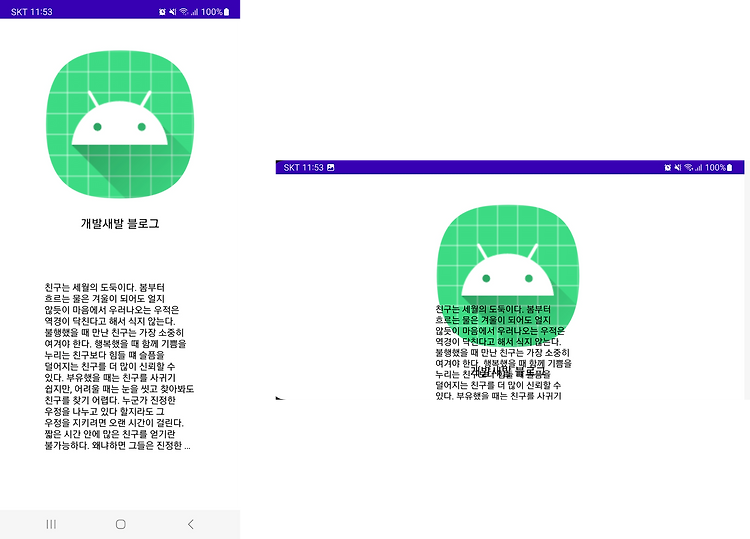Tap the line '떨어지는 친구를 더 많이 신뢰할 수' in landscape screen
Image resolution: width=750 pixels, height=539 pixels.
(x=498, y=385)
